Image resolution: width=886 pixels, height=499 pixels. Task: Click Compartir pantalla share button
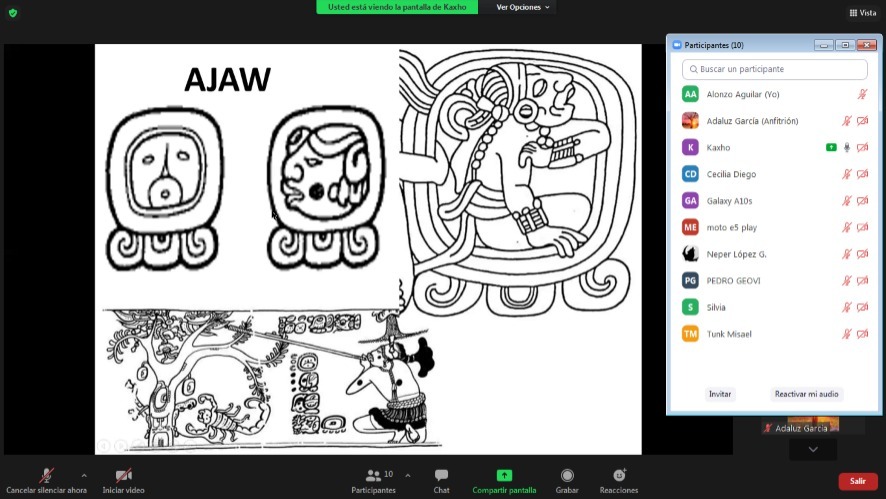[x=504, y=481]
